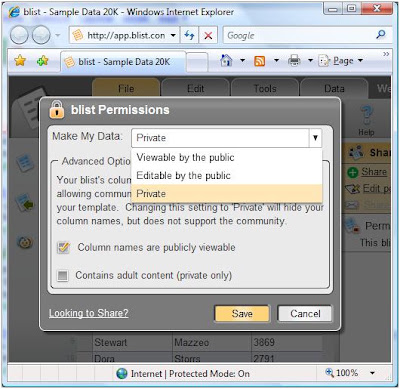Toggle Column names are publicly viewable checkbox

[63, 248]
